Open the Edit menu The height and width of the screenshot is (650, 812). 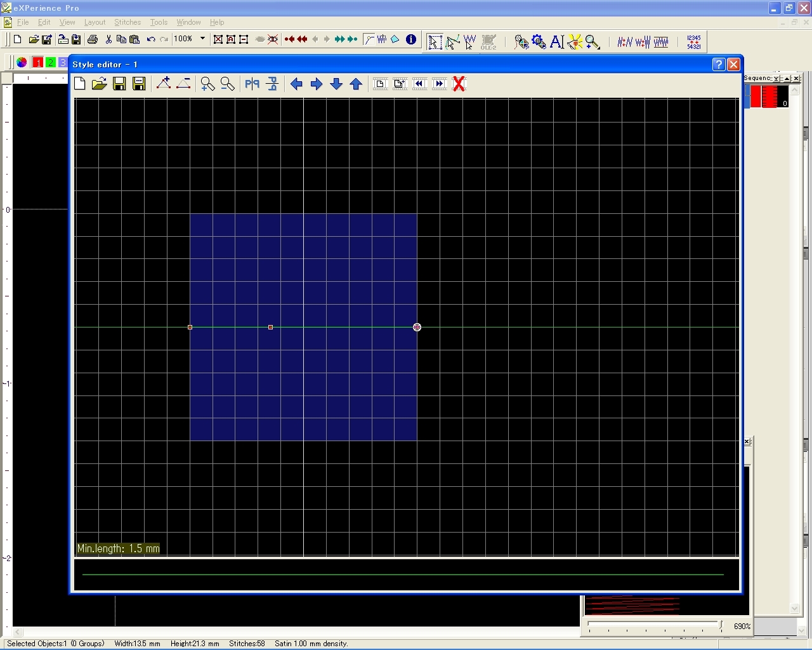44,22
